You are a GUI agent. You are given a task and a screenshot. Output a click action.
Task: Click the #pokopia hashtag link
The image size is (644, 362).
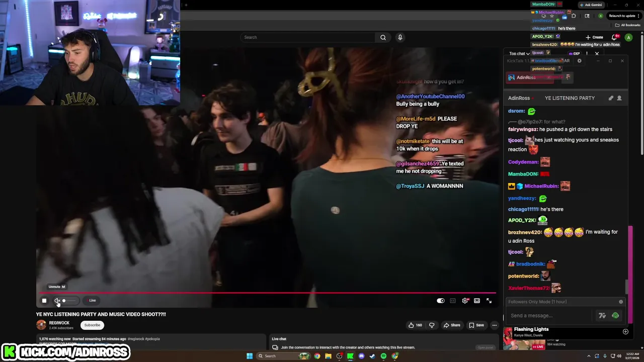[152, 339]
